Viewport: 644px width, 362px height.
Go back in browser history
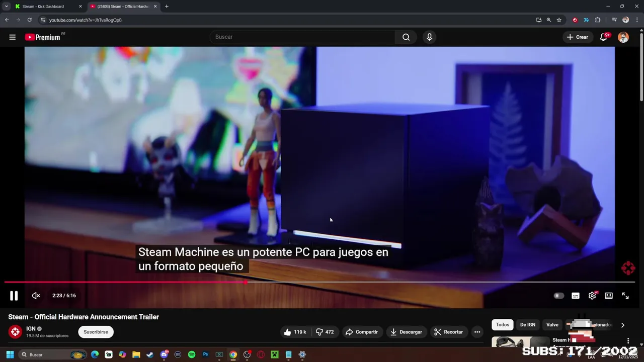coord(7,20)
